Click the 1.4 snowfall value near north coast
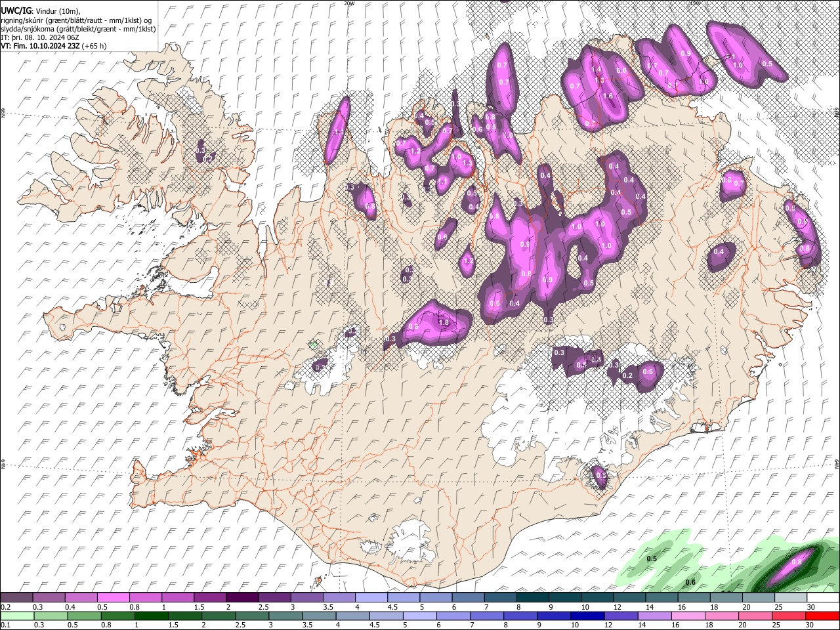This screenshot has height=630, width=840. (596, 70)
